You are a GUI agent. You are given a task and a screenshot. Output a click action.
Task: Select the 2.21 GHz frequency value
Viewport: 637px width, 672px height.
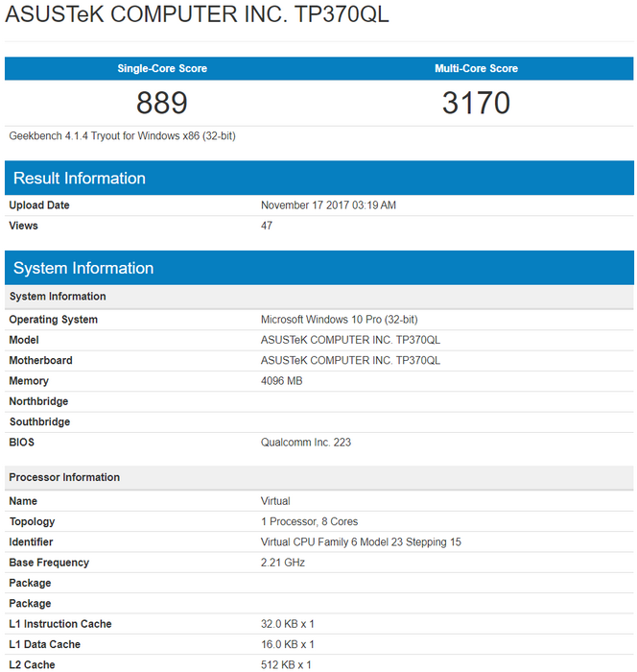click(x=283, y=563)
